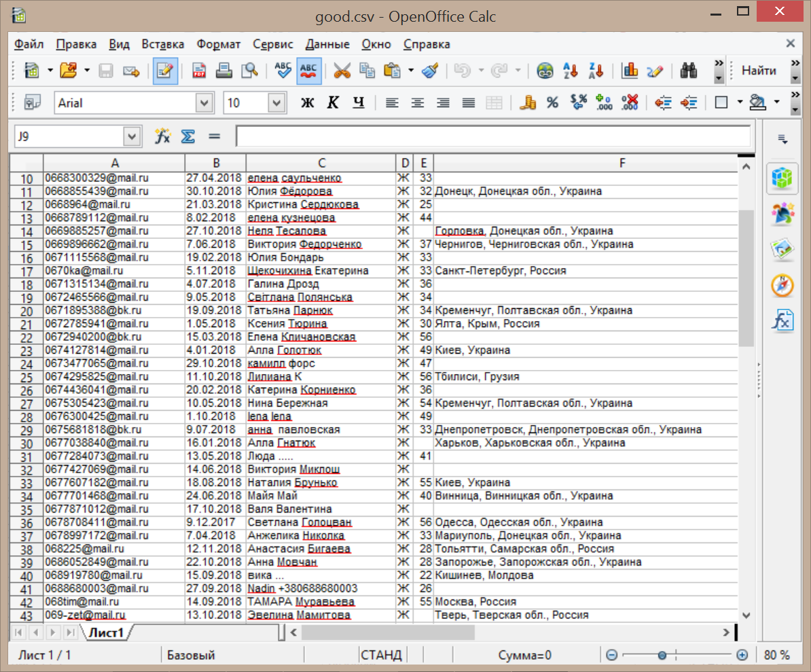Expand the font name dropdown
Viewport: 811px width, 672px height.
(204, 103)
